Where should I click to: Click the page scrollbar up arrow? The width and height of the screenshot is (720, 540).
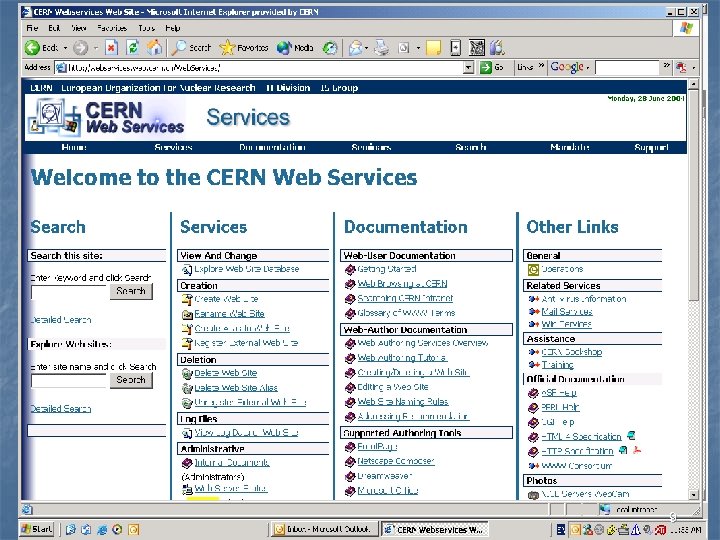(693, 84)
